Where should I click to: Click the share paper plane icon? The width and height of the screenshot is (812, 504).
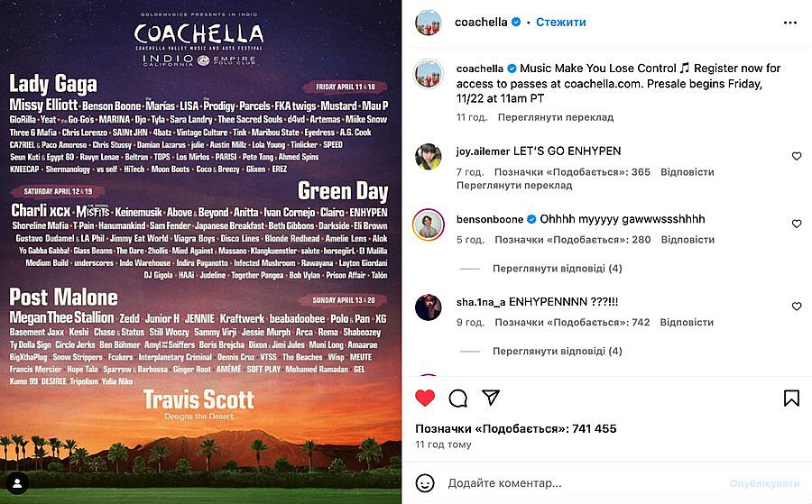490,398
